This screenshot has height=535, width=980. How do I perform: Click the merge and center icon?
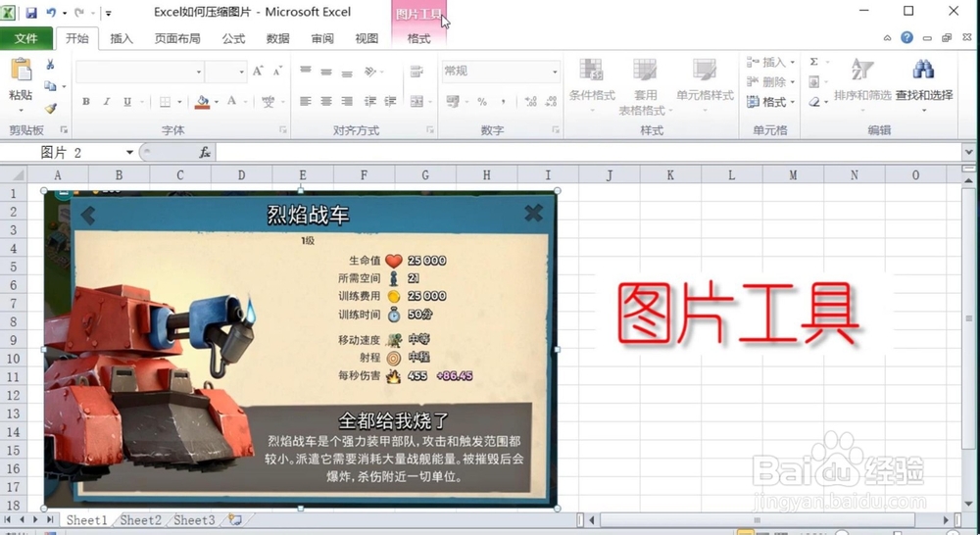pos(416,101)
